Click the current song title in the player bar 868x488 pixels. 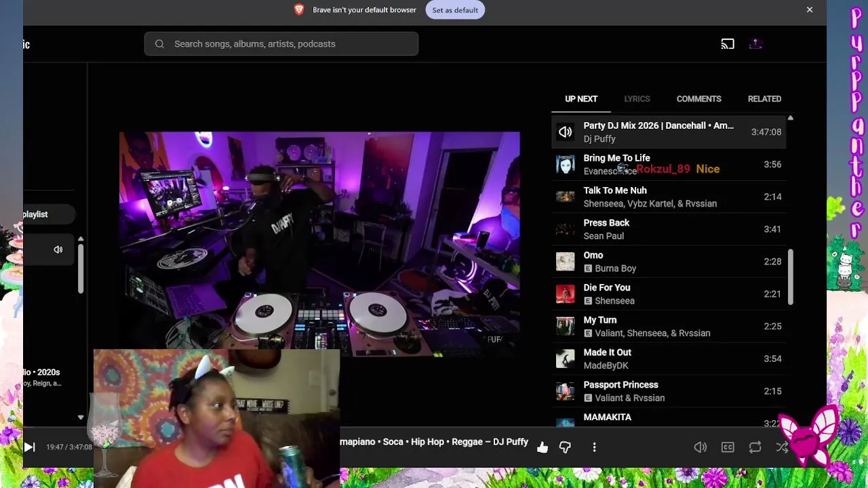click(x=434, y=442)
